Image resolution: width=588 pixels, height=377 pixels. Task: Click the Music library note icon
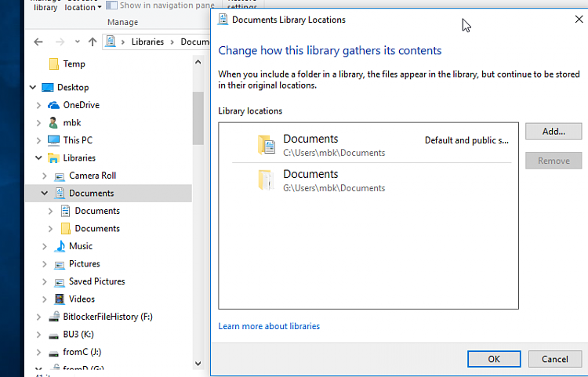point(60,246)
